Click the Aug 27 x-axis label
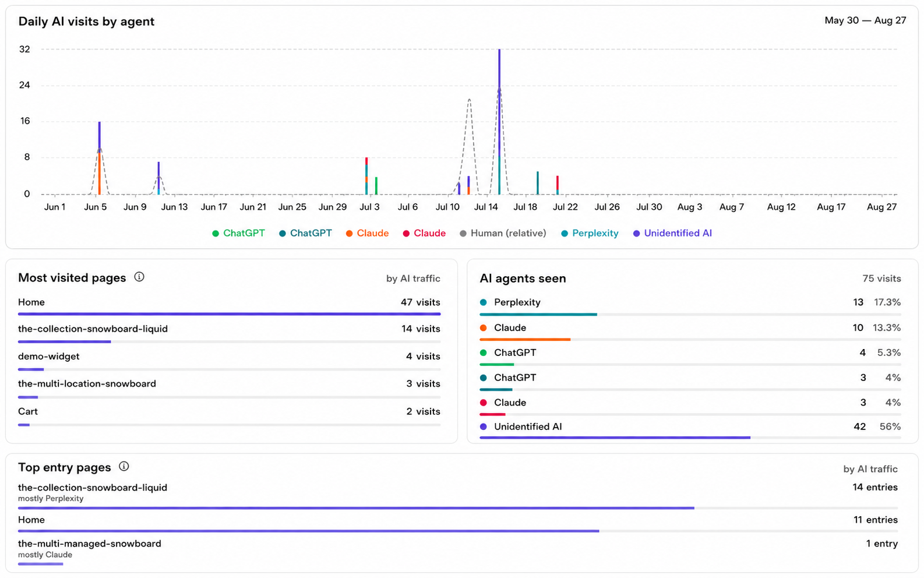The image size is (924, 578). [881, 207]
